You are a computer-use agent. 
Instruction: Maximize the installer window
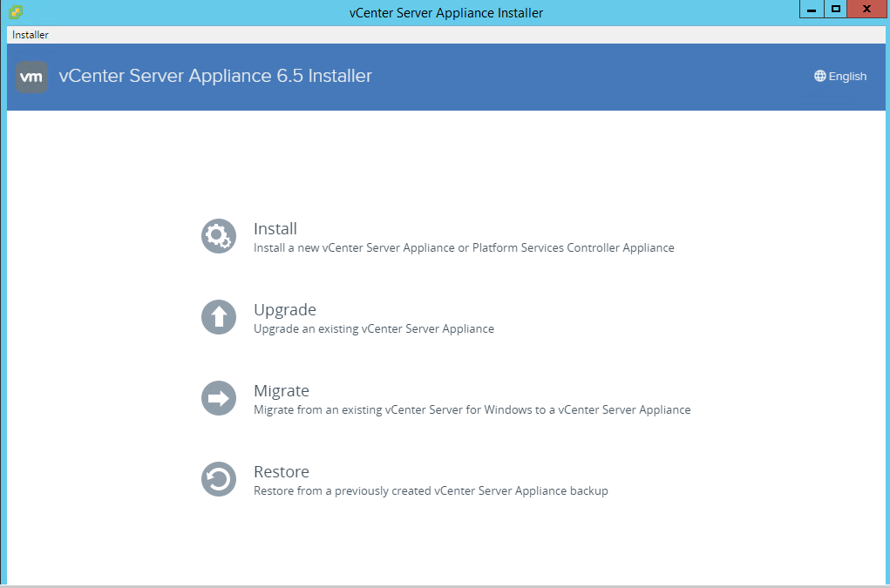point(835,9)
